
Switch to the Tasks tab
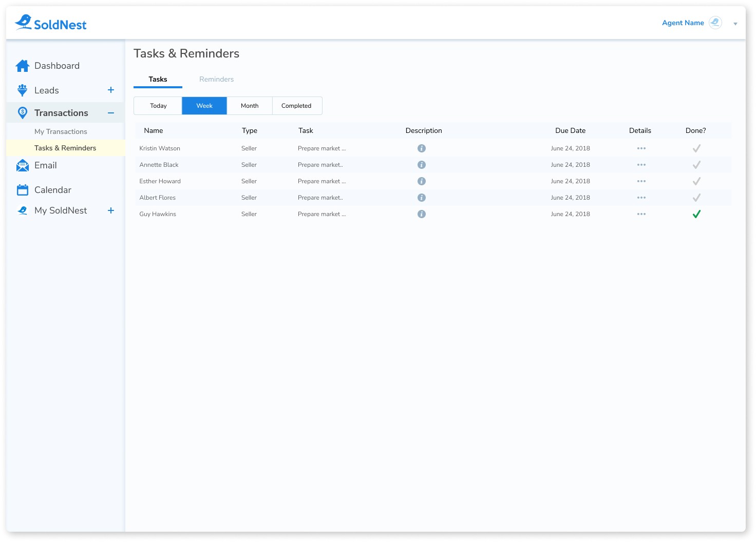[158, 80]
